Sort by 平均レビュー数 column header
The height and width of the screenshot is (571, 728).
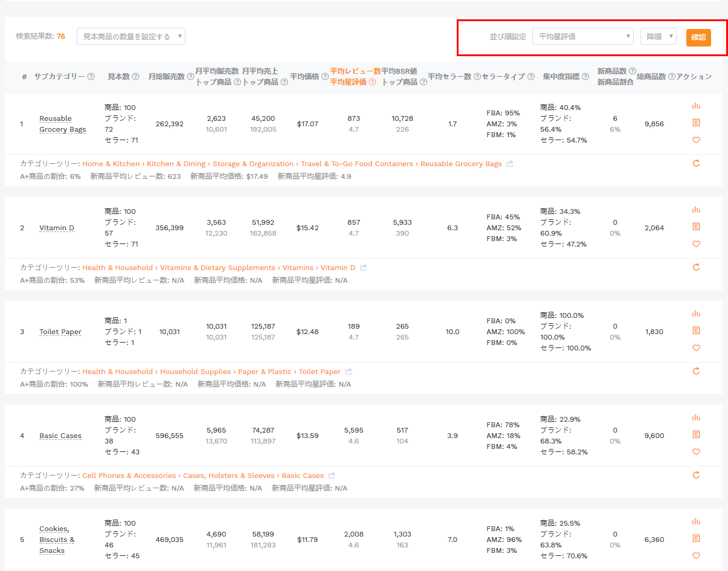pos(355,71)
